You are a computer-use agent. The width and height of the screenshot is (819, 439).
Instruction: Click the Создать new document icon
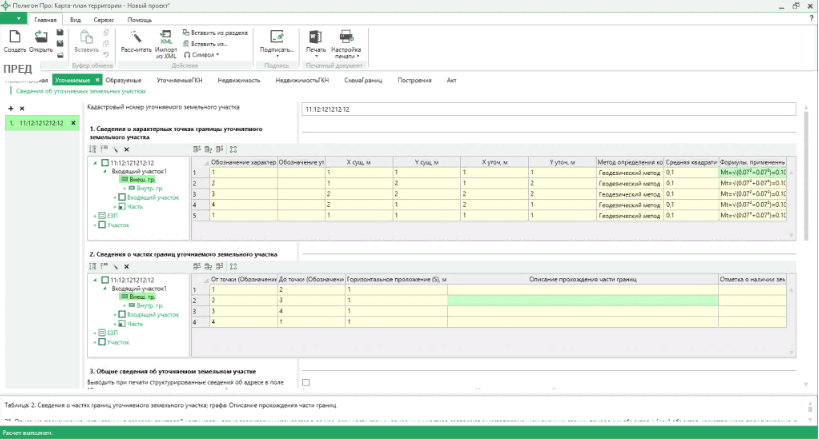15,36
